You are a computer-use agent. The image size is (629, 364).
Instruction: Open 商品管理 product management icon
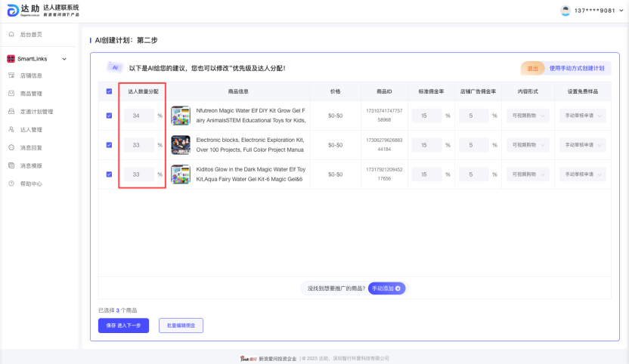click(11, 94)
